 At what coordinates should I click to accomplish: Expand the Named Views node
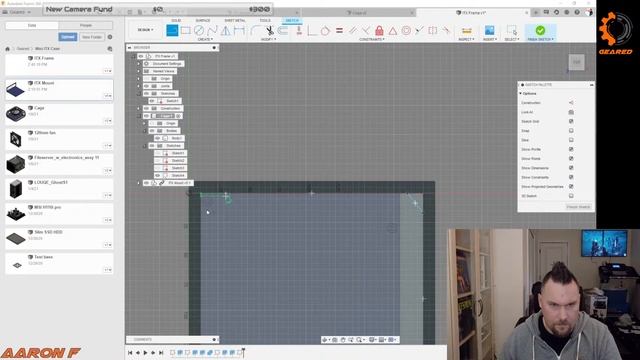(x=138, y=71)
